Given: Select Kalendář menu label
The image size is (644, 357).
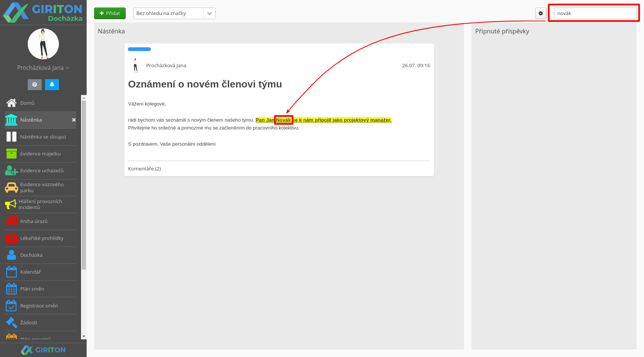Looking at the screenshot, I should tap(30, 272).
